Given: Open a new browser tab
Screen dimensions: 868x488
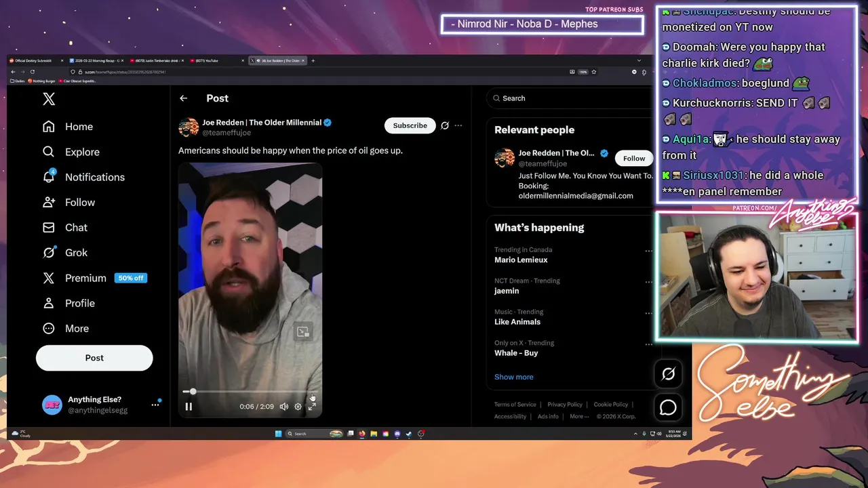Looking at the screenshot, I should coord(313,60).
